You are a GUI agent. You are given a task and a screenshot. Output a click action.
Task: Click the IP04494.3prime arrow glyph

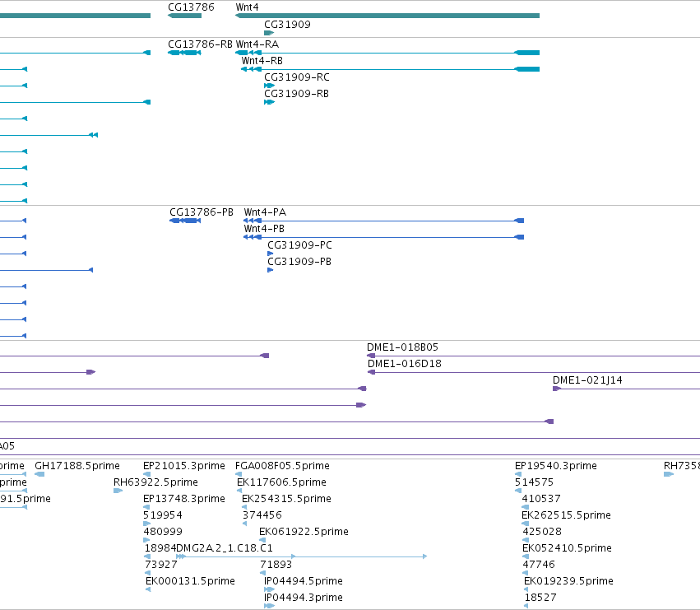269,607
